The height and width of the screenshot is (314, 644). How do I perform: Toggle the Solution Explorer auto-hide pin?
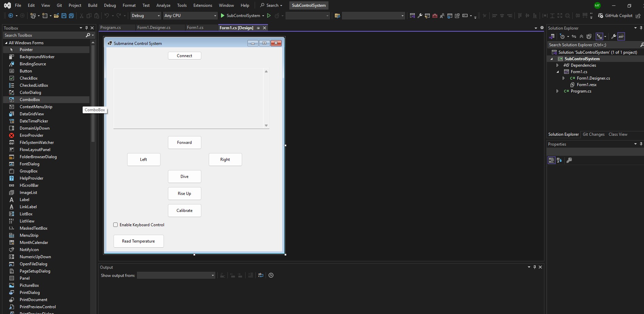(641, 28)
